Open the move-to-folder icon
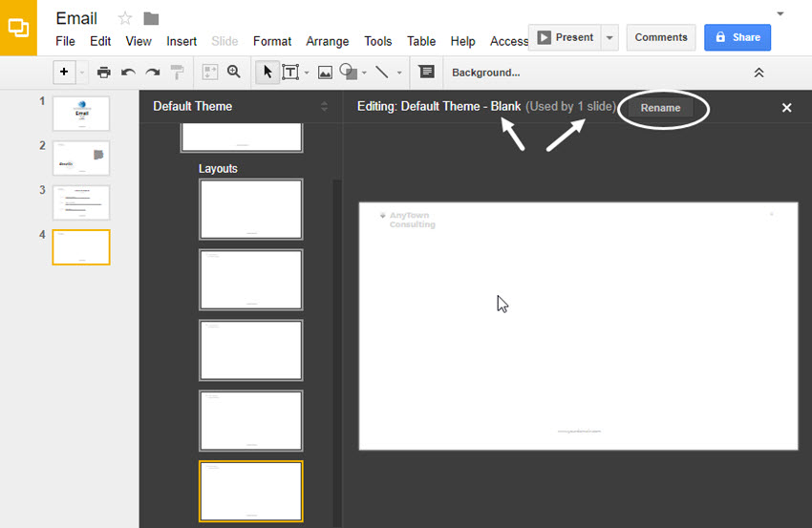The image size is (812, 528). [x=151, y=19]
